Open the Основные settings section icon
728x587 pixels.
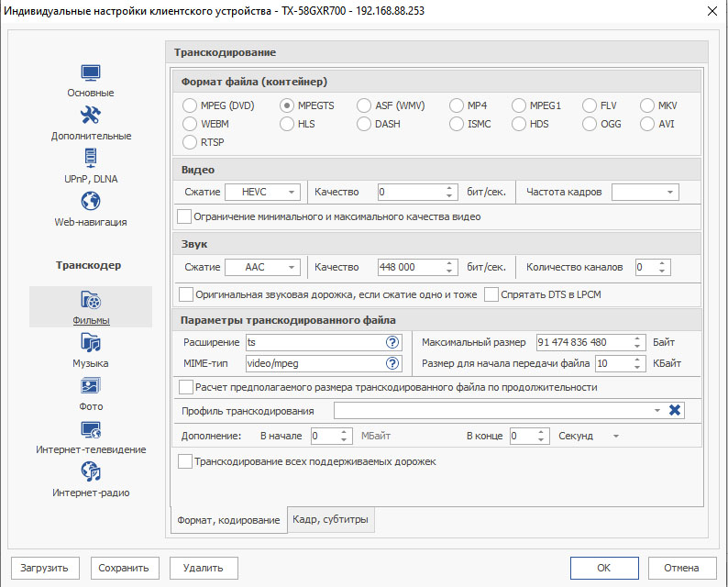click(x=90, y=72)
